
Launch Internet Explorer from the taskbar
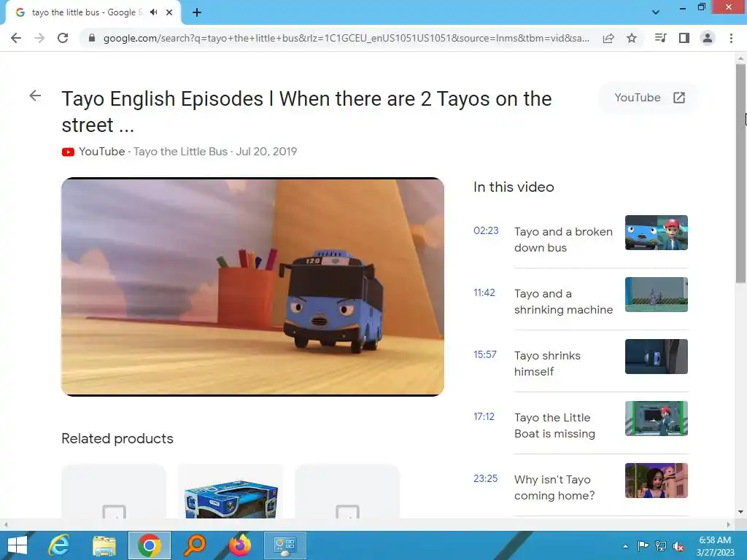click(x=59, y=545)
